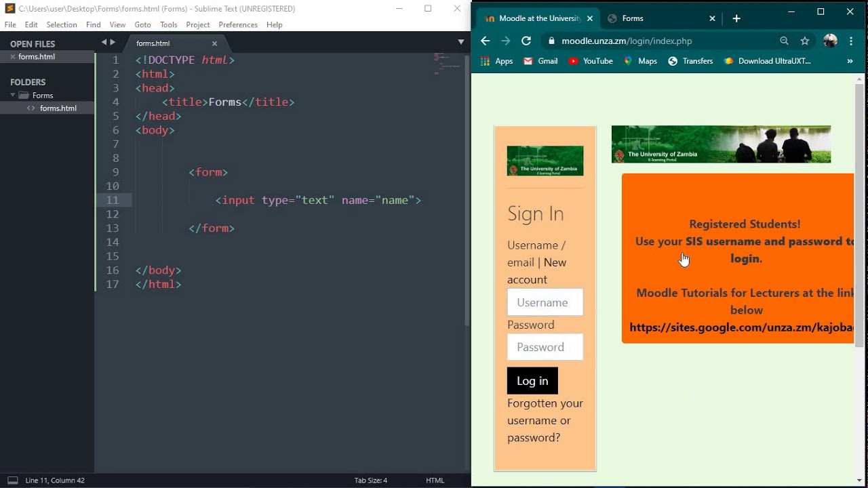Click the sites.google.com tutorials link
Screen dimensions: 868x488
click(741, 327)
